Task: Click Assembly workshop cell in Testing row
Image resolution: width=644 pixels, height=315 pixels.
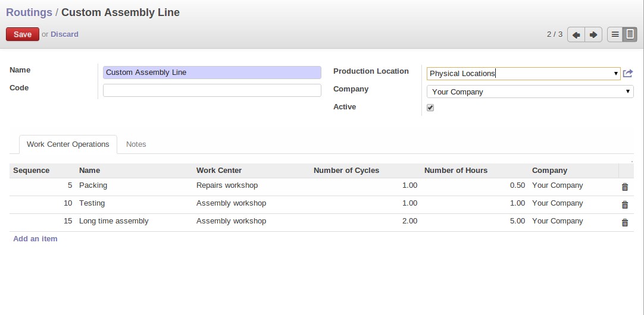Action: point(231,203)
